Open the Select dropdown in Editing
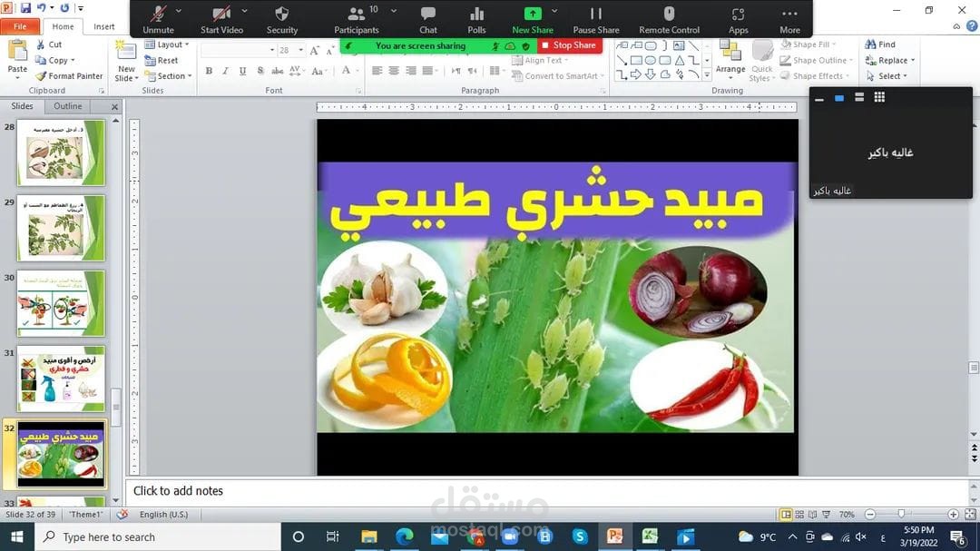Viewport: 980px width, 551px height. pos(887,75)
